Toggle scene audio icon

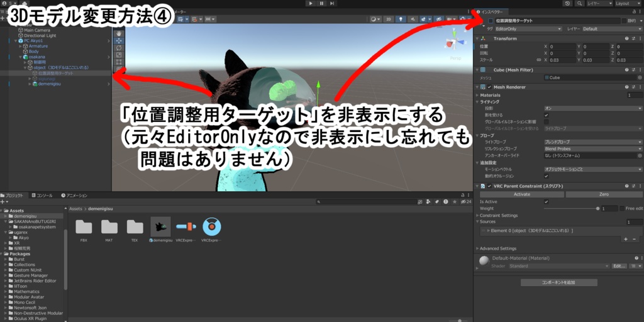click(x=411, y=19)
